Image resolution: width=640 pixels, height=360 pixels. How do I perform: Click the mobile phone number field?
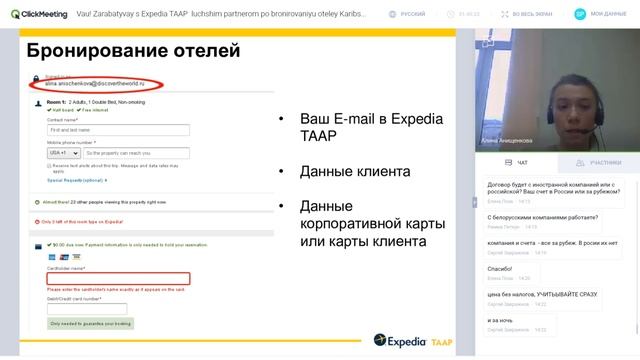[x=136, y=153]
